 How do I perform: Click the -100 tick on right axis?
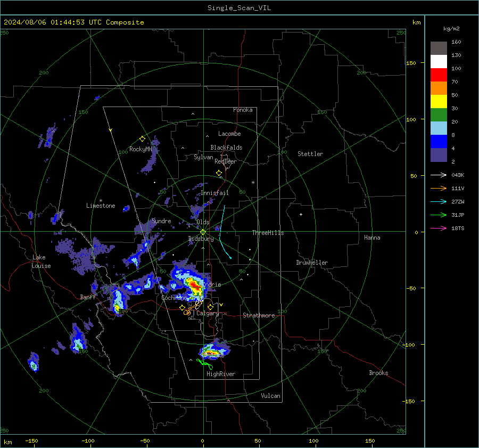pyautogui.click(x=410, y=345)
